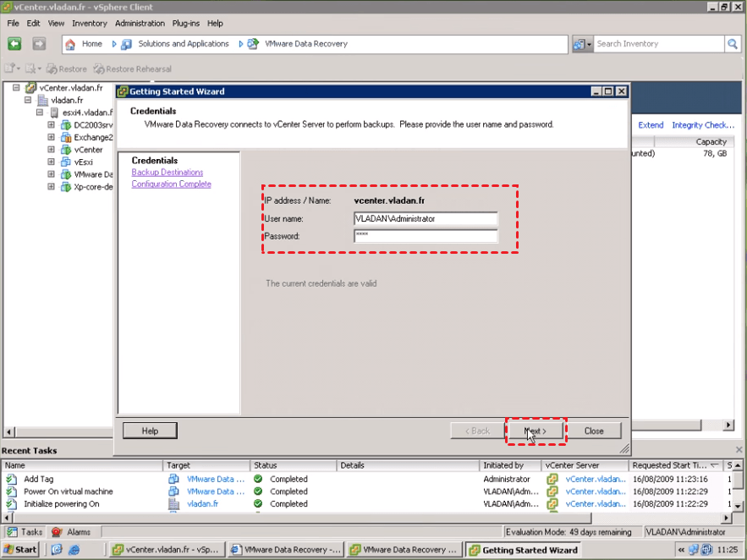
Task: Open the View menu
Action: 56,24
